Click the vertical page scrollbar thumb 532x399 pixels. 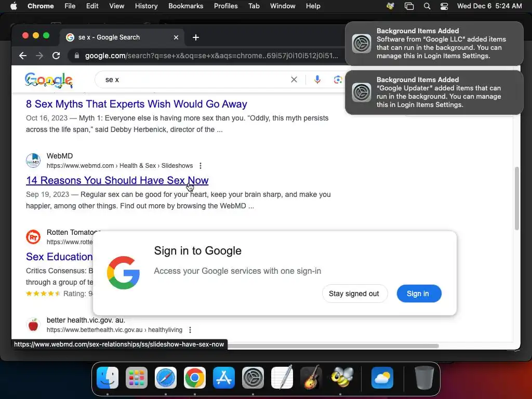click(517, 198)
